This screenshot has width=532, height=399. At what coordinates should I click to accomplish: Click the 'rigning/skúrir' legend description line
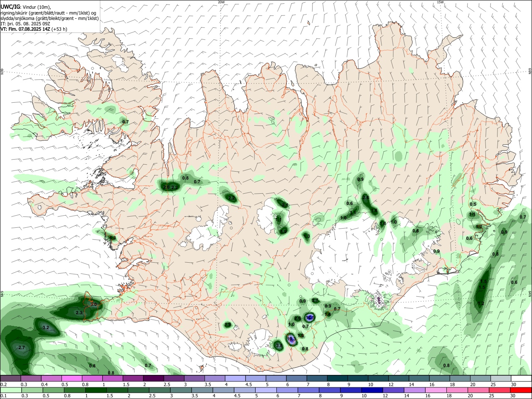(x=48, y=13)
